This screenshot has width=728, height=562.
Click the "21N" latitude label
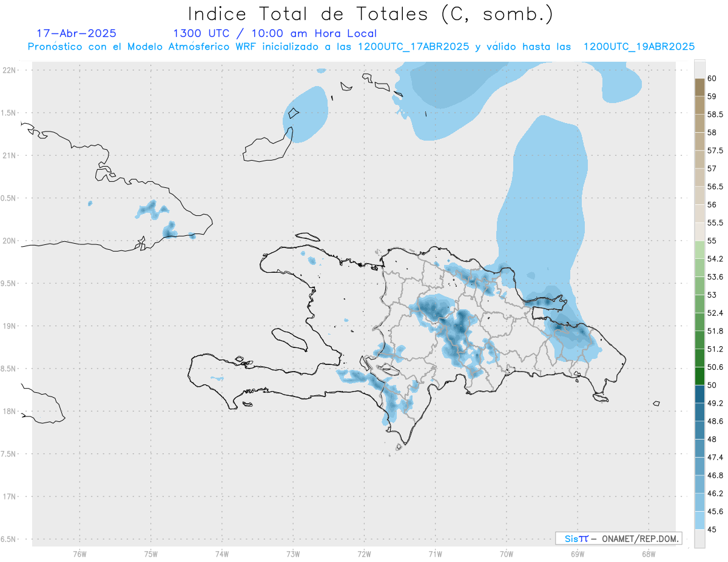(x=9, y=156)
